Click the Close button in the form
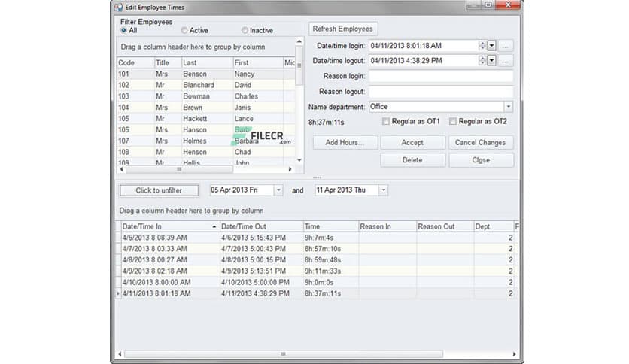The image size is (629, 364). point(481,160)
